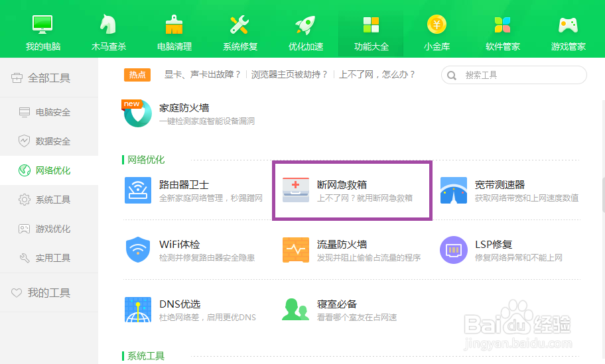Launch WiFi体检 shield icon
This screenshot has height=364, width=605.
(x=138, y=250)
